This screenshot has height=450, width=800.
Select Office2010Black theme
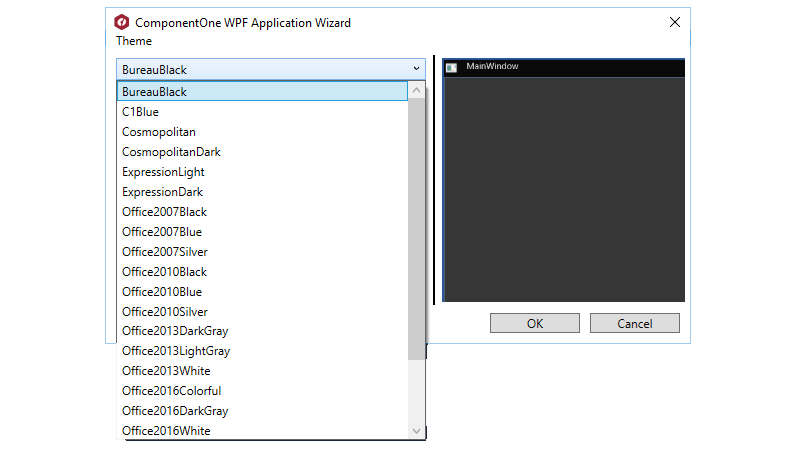(262, 271)
